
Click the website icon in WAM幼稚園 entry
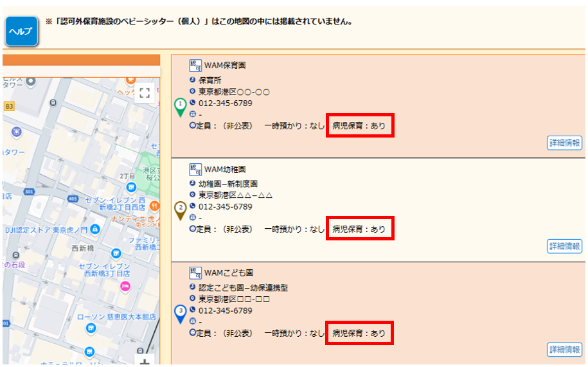coord(192,217)
